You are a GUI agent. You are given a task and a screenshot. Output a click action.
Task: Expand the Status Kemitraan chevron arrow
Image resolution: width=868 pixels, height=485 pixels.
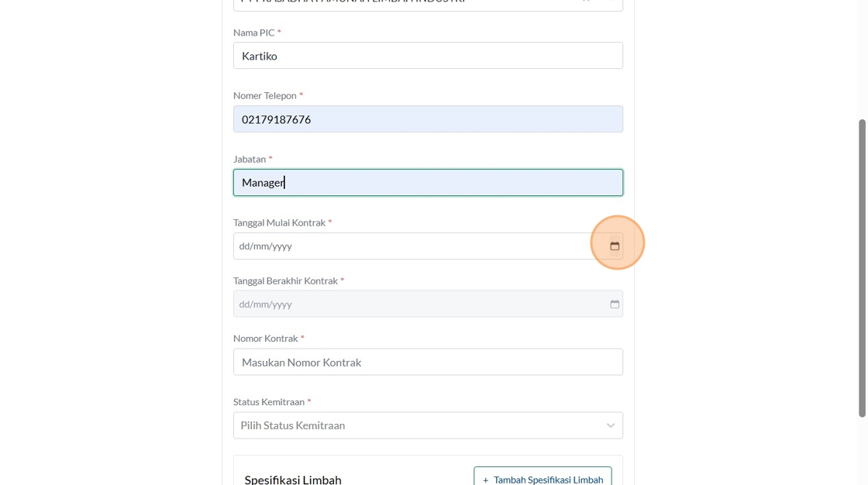(x=611, y=425)
